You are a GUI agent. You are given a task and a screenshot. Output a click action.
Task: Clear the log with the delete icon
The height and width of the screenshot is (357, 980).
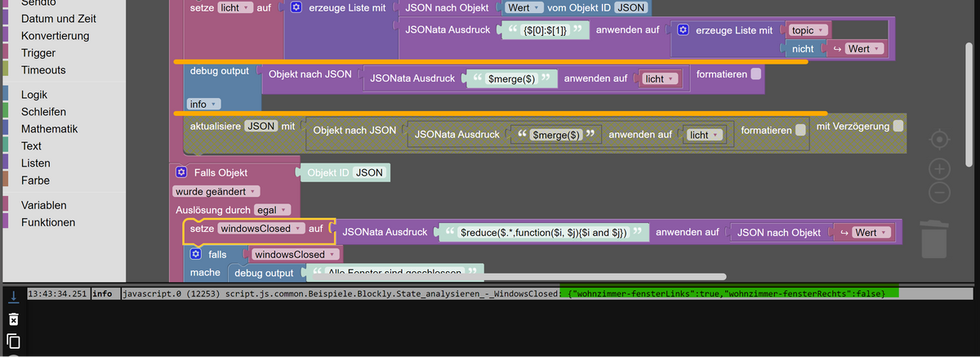point(13,318)
